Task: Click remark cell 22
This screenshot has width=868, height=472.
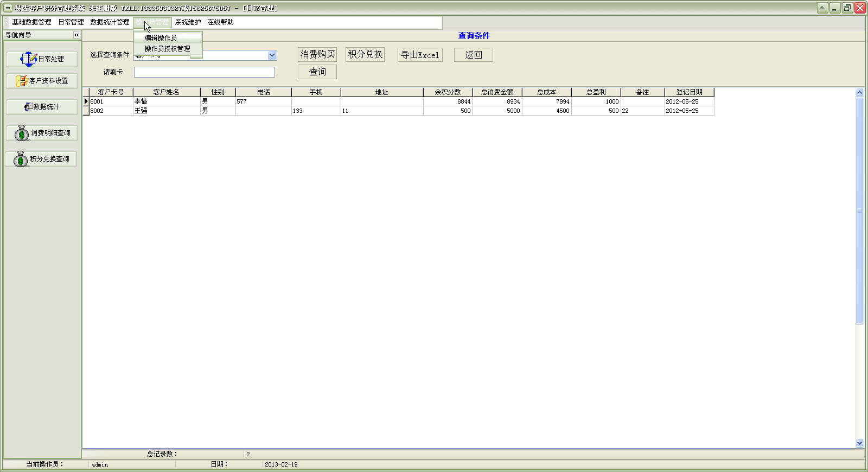Action: pos(642,111)
